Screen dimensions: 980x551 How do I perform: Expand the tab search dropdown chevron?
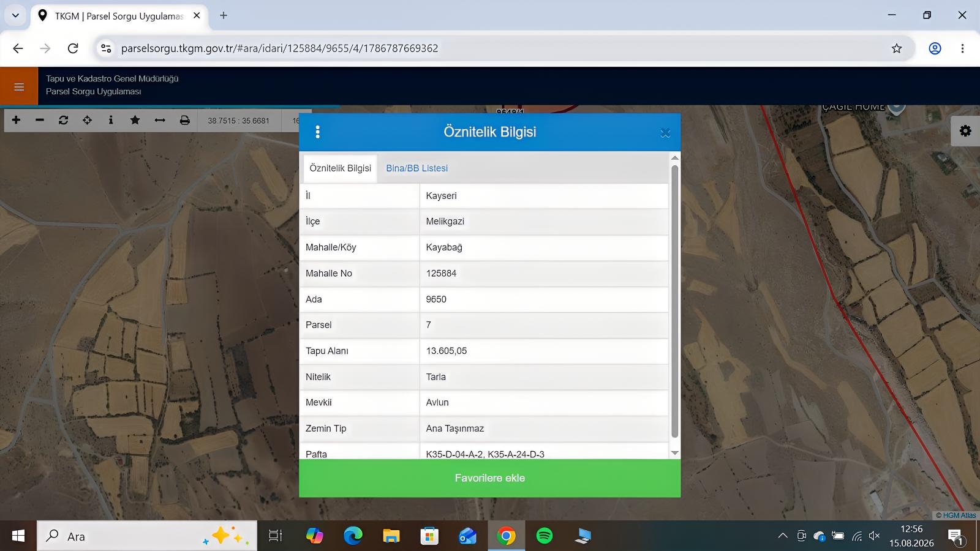[15, 15]
